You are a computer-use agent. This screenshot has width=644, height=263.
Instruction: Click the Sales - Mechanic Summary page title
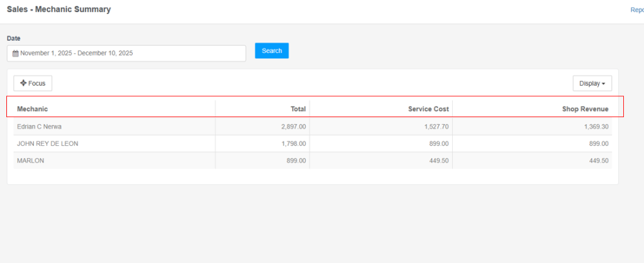point(58,10)
